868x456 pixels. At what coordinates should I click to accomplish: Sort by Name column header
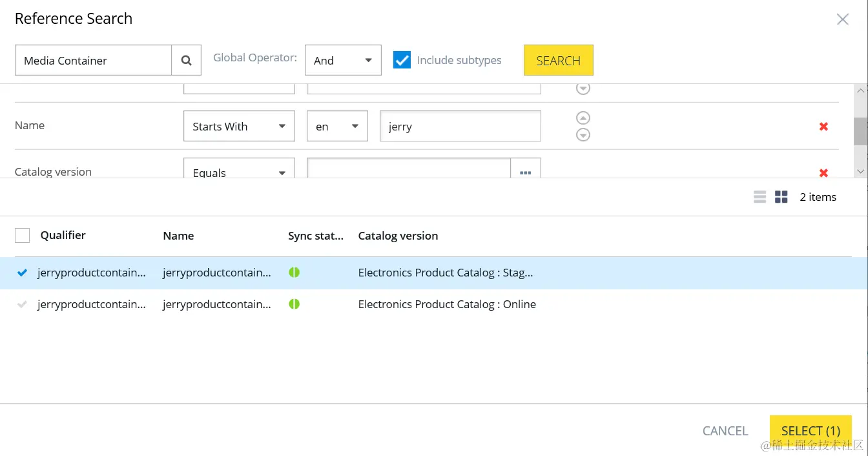click(178, 236)
